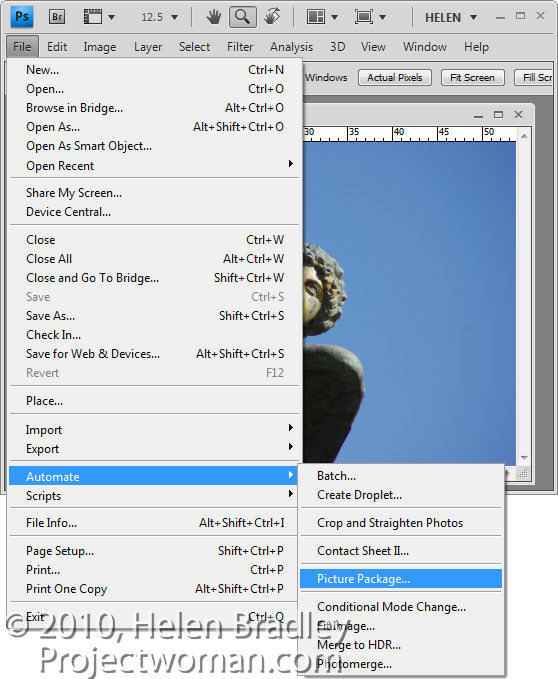Choose Save for Web & Devices...
The width and height of the screenshot is (558, 679).
[155, 354]
